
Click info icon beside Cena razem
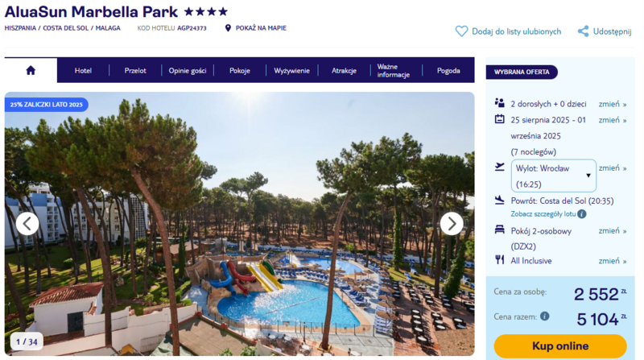[x=545, y=316]
